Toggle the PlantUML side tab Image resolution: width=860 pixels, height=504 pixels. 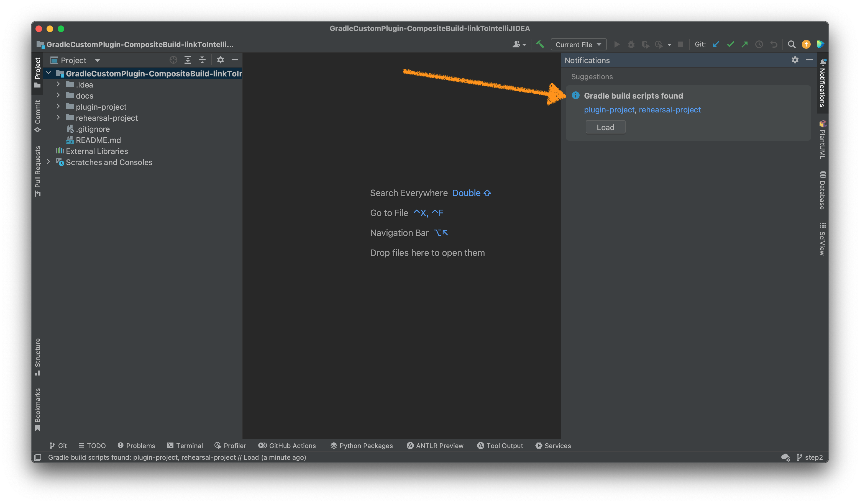(823, 139)
